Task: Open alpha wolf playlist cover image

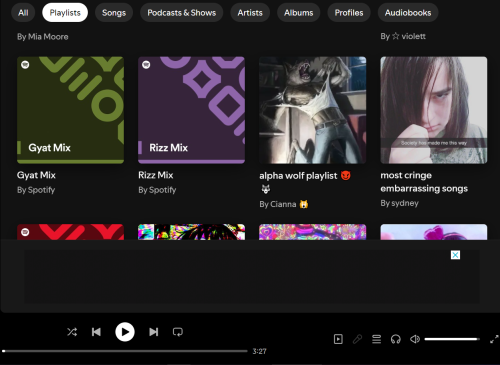Action: pyautogui.click(x=313, y=110)
